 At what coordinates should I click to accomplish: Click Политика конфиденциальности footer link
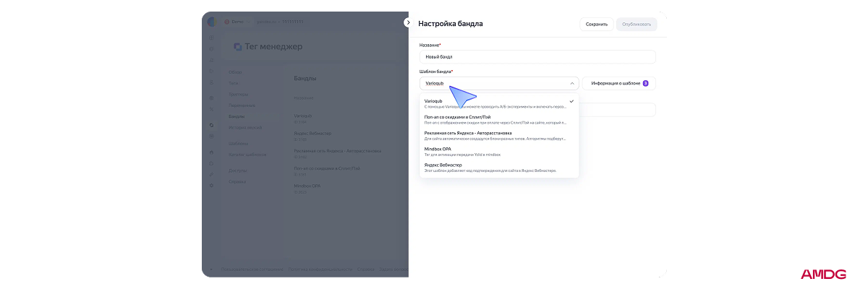[320, 269]
